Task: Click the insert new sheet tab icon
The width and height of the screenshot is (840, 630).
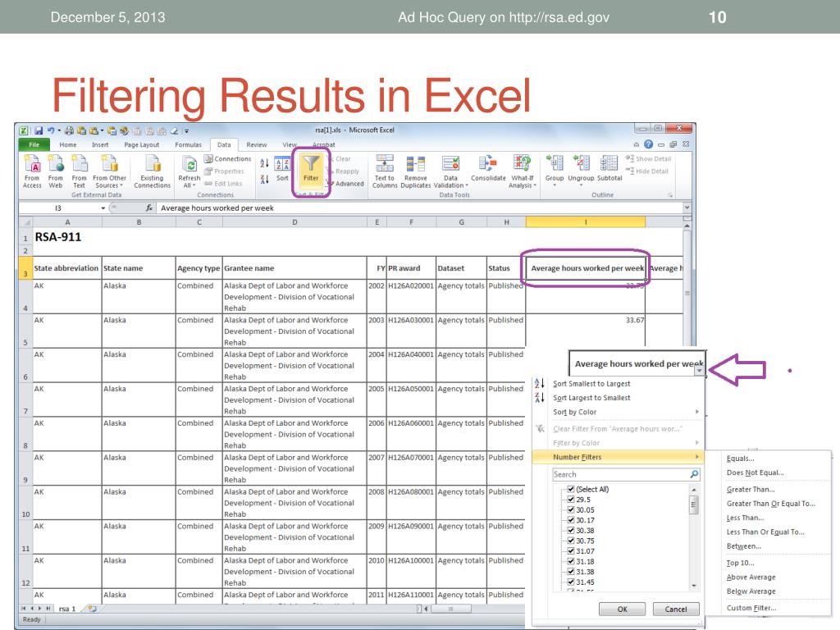Action: (x=92, y=609)
